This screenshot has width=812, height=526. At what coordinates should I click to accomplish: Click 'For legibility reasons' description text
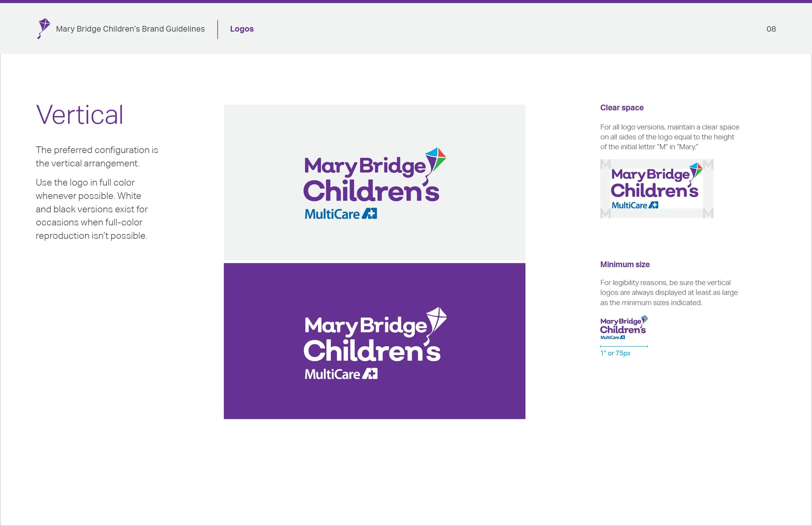coord(669,293)
